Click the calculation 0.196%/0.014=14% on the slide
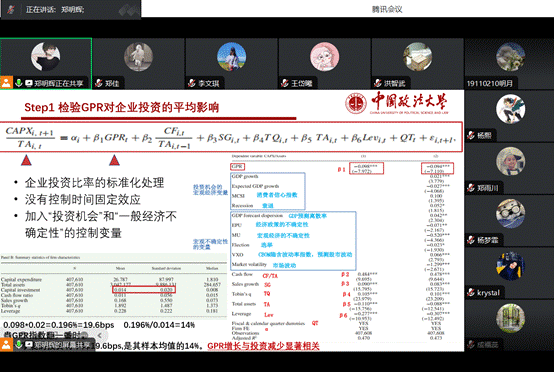The image size is (554, 372). (x=159, y=325)
